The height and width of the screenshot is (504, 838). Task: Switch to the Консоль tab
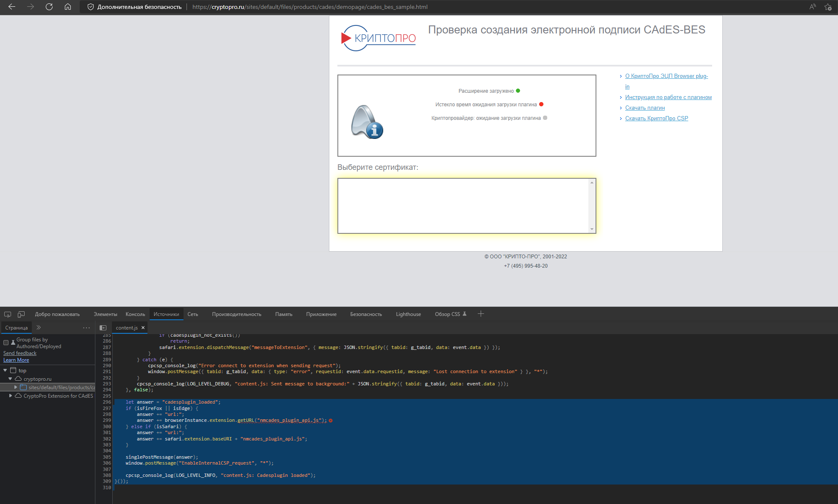pos(135,314)
